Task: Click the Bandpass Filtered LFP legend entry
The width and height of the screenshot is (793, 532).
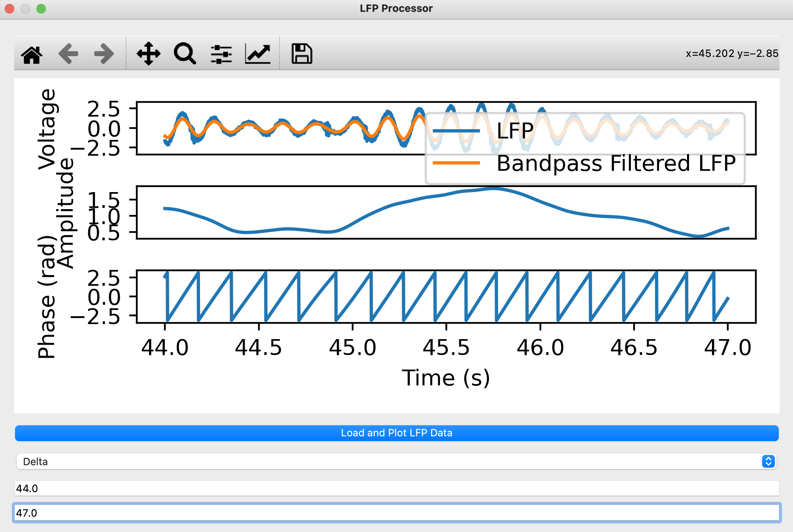Action: [615, 163]
